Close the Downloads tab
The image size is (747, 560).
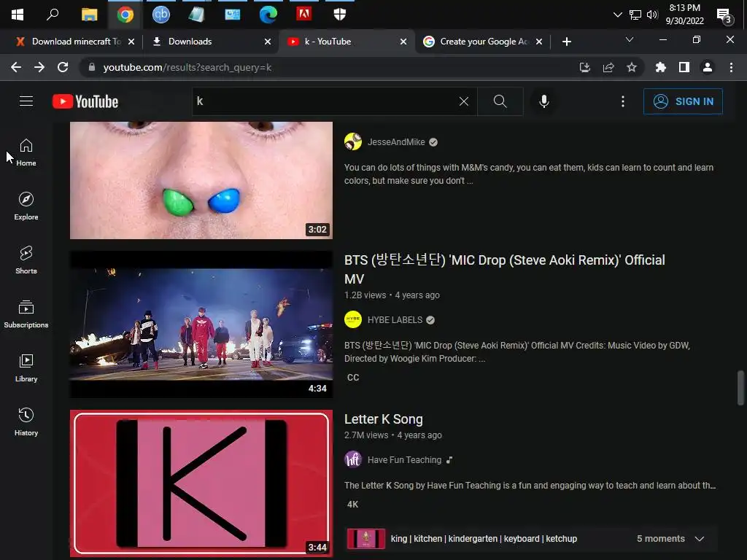[268, 42]
